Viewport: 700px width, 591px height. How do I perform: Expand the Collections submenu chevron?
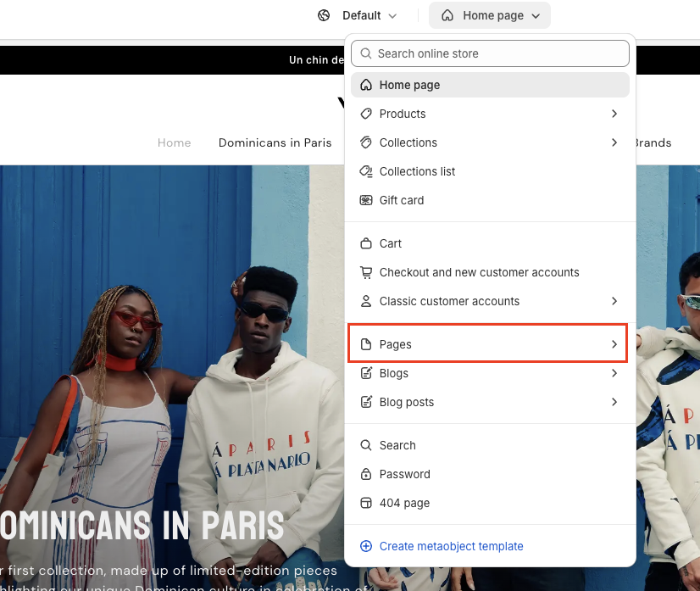pos(614,142)
